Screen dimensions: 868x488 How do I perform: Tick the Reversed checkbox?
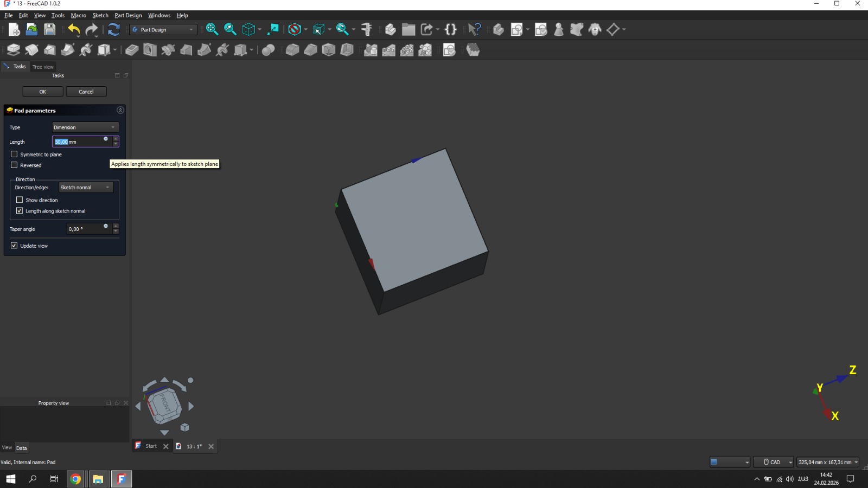(x=14, y=165)
